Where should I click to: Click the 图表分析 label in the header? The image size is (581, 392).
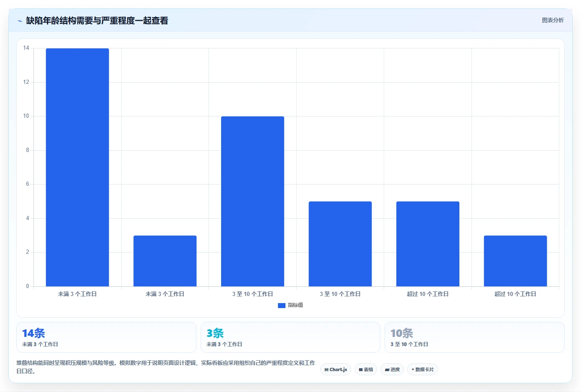click(553, 20)
